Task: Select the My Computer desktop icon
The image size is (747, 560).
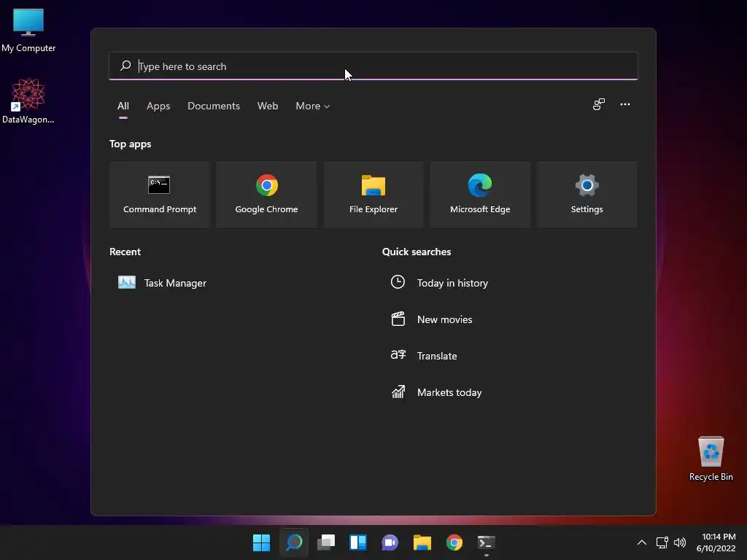Action: 28,31
